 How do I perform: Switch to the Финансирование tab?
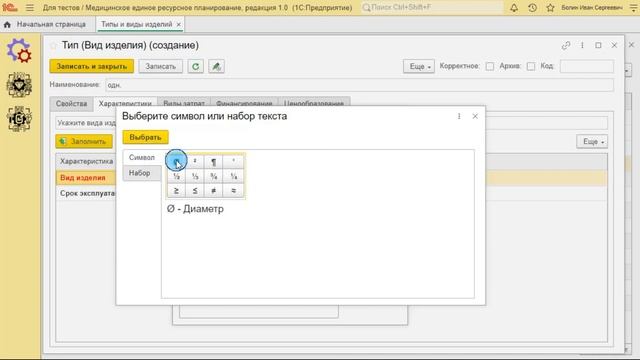click(244, 104)
